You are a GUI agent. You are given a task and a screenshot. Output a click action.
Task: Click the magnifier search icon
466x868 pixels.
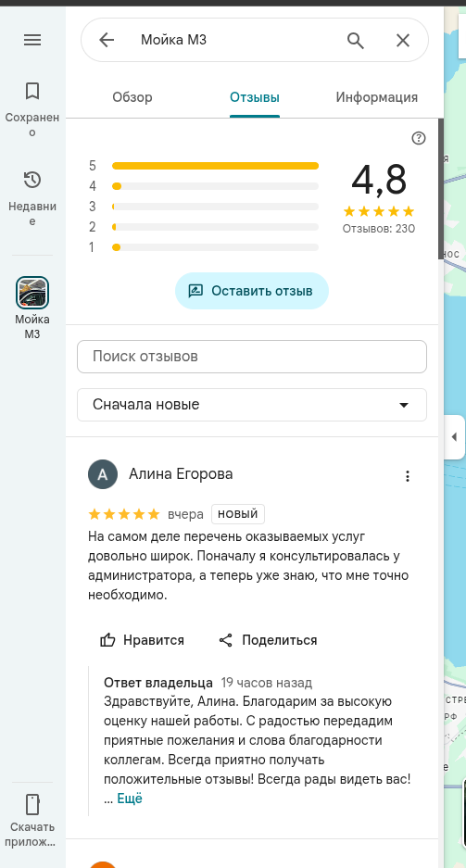(x=356, y=40)
